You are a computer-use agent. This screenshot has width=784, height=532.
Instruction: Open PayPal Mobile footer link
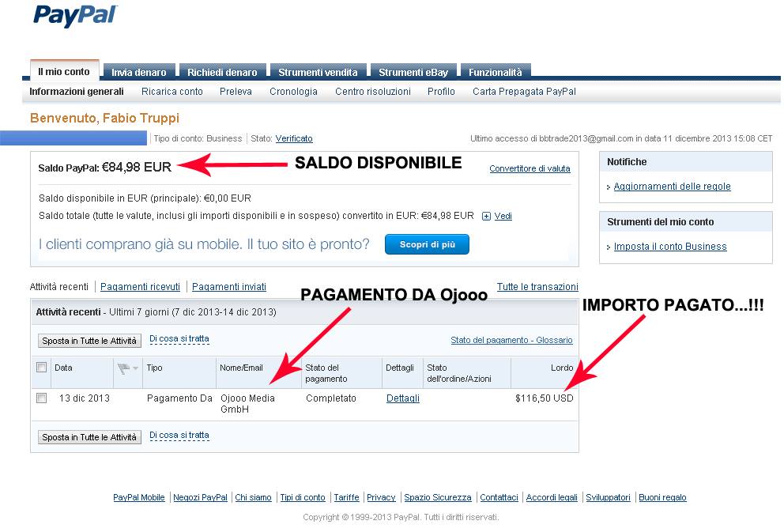138,497
